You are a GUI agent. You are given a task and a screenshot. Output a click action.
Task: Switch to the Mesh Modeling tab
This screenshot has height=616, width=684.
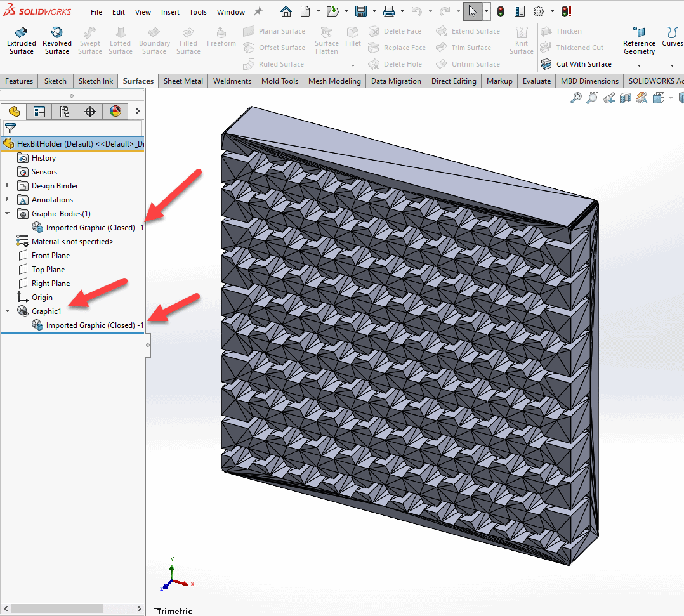click(334, 81)
